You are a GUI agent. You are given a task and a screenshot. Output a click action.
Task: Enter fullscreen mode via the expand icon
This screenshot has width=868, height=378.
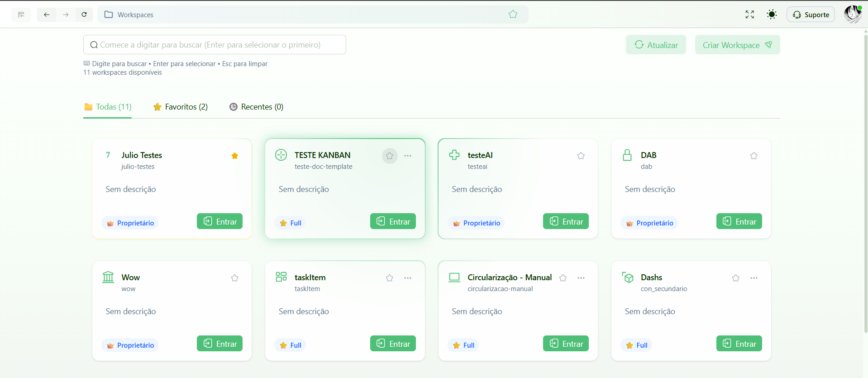coord(749,14)
